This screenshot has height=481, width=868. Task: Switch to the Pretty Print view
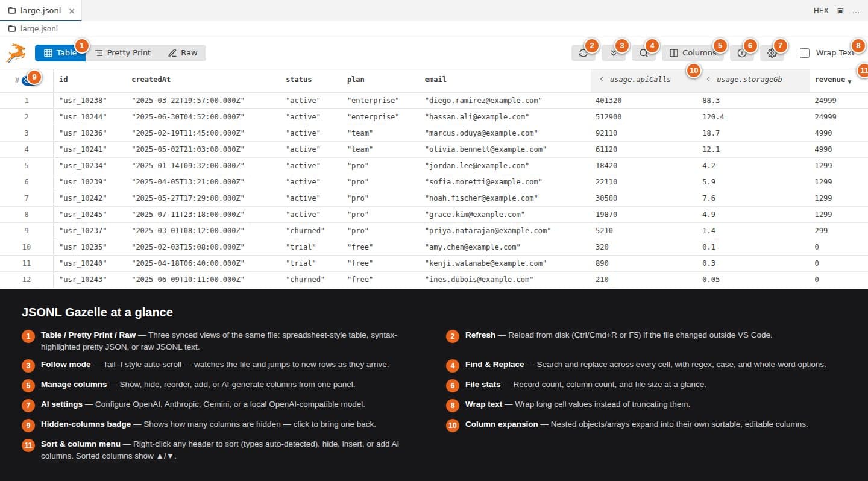123,53
